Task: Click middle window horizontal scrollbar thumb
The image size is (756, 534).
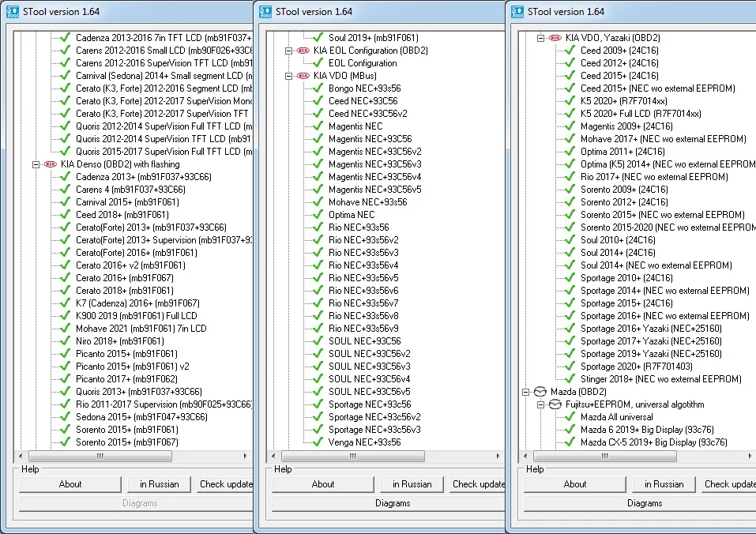Action: (x=353, y=456)
